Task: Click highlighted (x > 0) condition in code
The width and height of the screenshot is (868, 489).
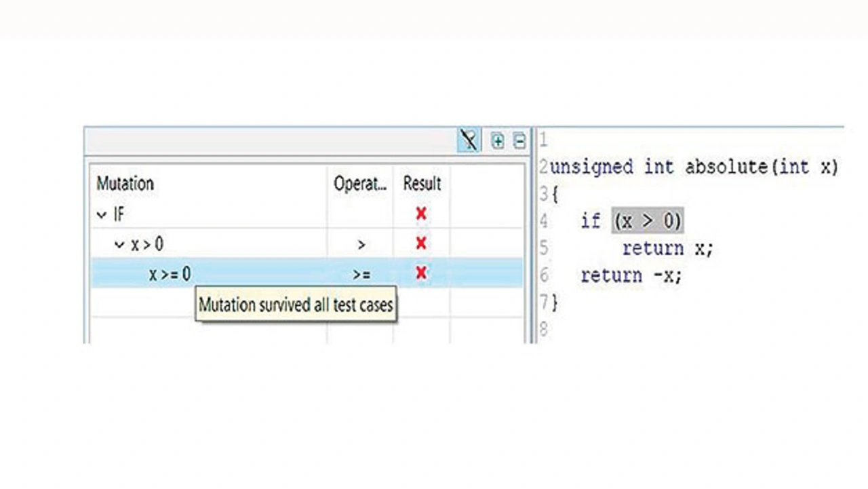Action: click(x=647, y=221)
